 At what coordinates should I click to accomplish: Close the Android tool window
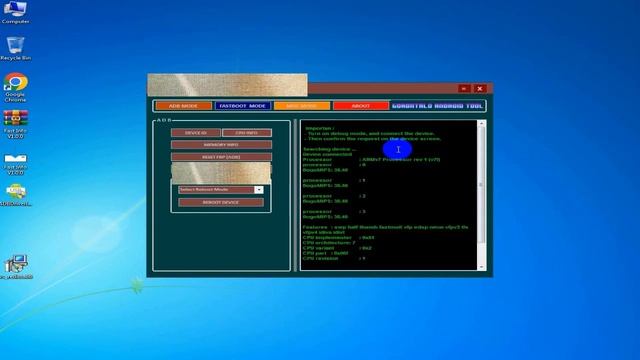click(x=480, y=88)
